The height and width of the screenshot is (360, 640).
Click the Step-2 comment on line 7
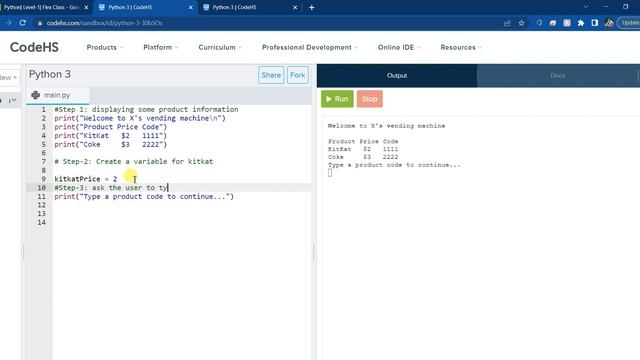(x=133, y=162)
